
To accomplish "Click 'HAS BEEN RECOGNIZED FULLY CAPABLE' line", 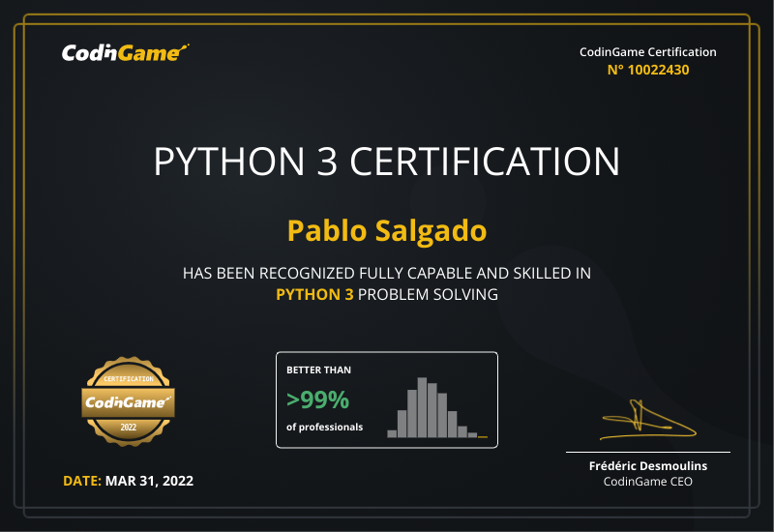I will pos(386,274).
